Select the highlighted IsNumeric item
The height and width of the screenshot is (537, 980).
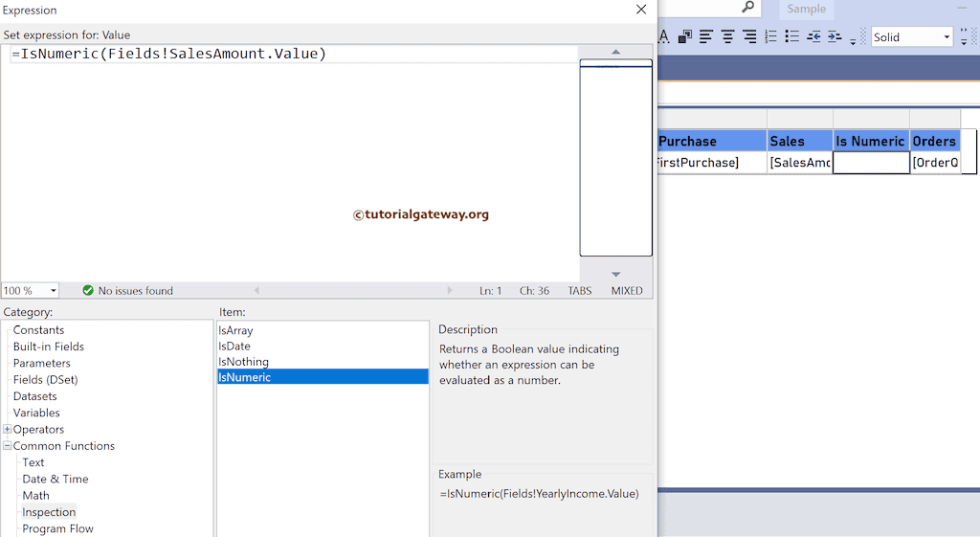[x=323, y=377]
